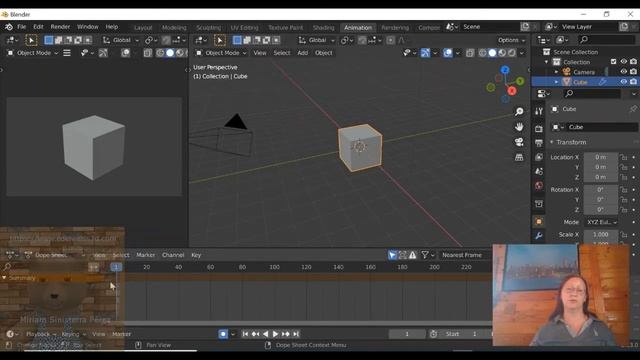Expand the Camera item in outliner
This screenshot has width=640, height=360.
pyautogui.click(x=556, y=72)
